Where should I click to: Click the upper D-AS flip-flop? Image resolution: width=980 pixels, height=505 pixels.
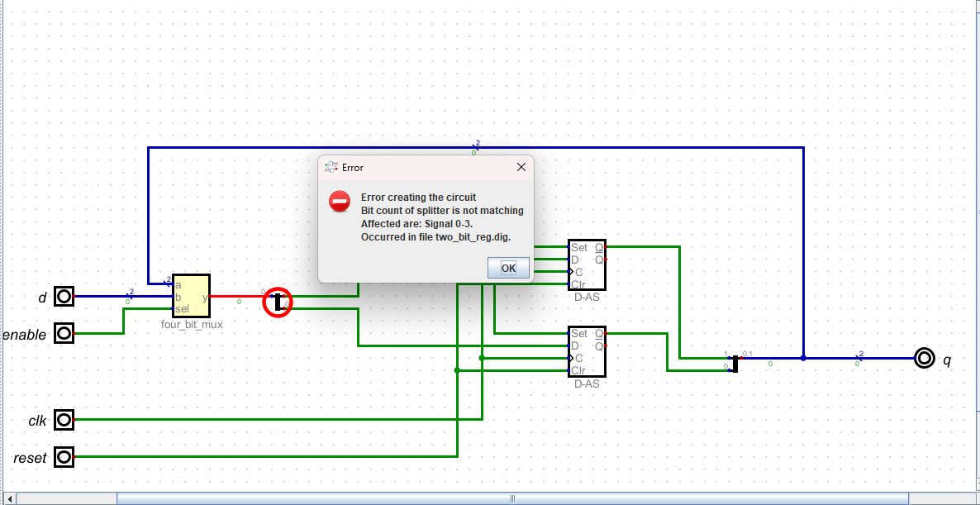pos(587,264)
